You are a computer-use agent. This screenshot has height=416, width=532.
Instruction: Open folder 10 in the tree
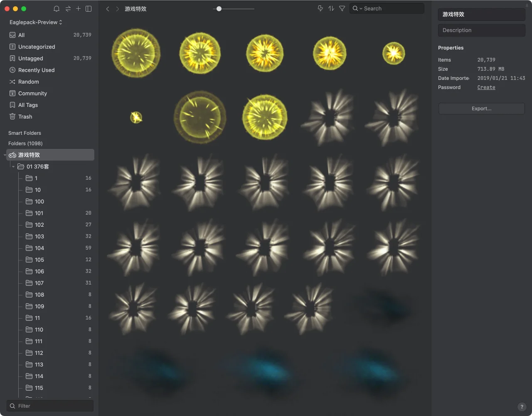tap(50, 190)
